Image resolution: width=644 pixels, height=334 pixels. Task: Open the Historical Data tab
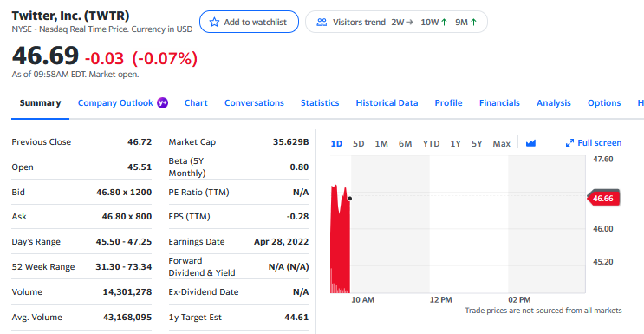[x=387, y=103]
